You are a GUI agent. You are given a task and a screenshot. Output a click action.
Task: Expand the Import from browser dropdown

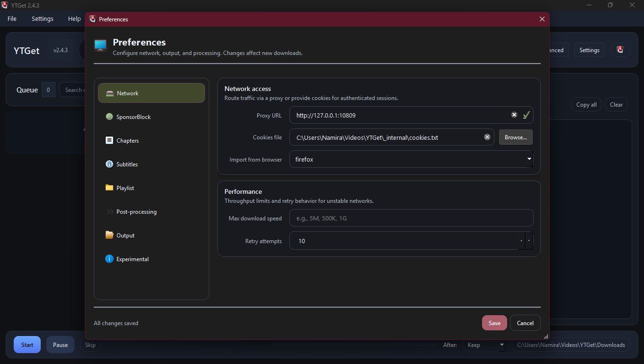point(529,159)
